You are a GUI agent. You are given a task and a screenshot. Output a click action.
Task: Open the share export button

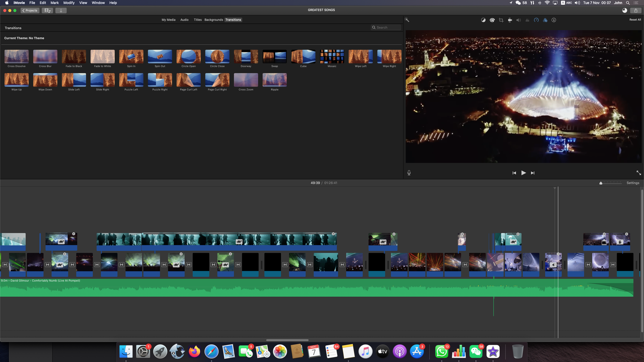tap(635, 11)
